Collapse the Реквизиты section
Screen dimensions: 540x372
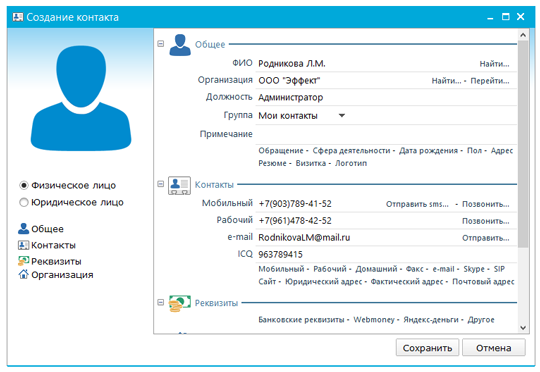[x=160, y=302]
